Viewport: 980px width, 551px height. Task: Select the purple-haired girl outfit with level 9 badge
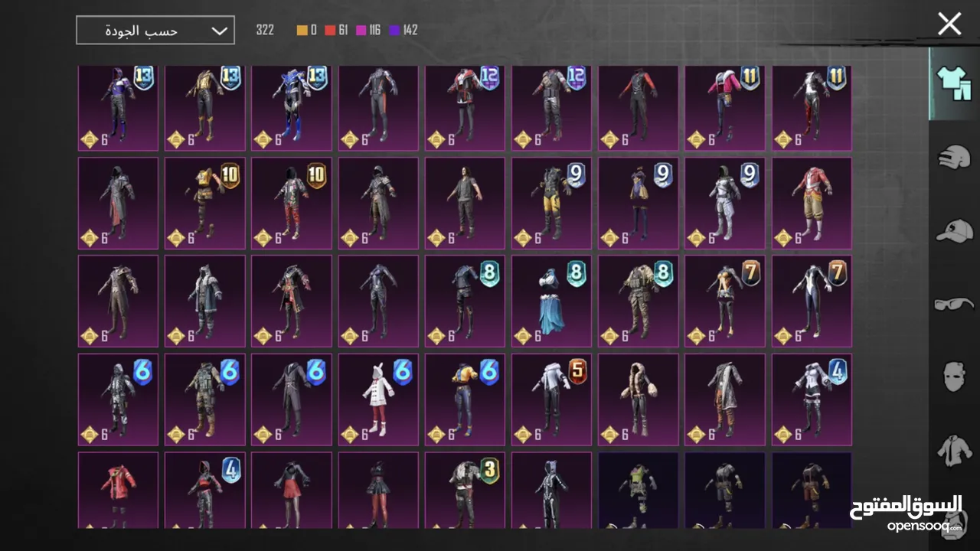pos(638,204)
